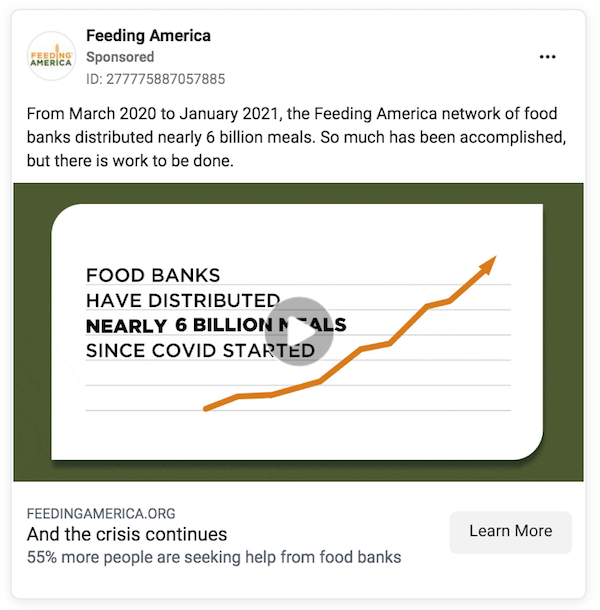Click 'NEARLY 6 BILLION' bold text in video
Screen dimensions: 600x610
(x=179, y=325)
